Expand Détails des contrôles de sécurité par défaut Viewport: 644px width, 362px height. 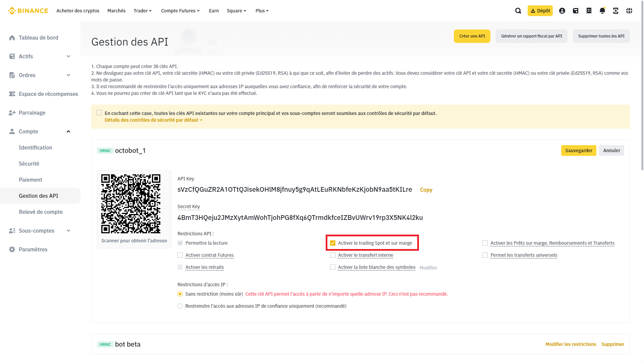coord(153,120)
